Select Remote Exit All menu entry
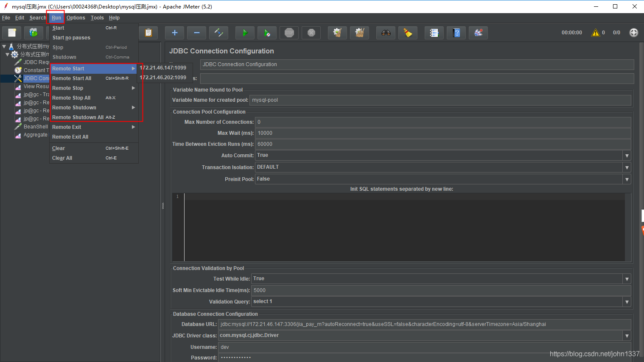 coord(94,137)
